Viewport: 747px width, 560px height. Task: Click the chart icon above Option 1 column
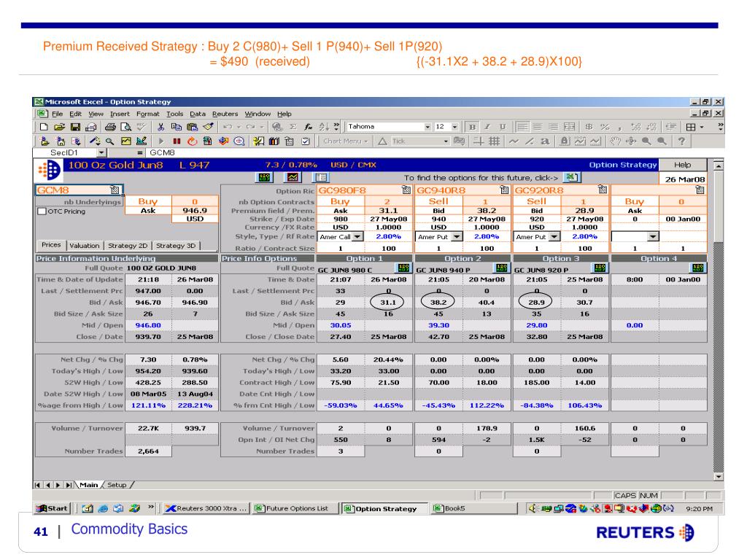(x=293, y=178)
